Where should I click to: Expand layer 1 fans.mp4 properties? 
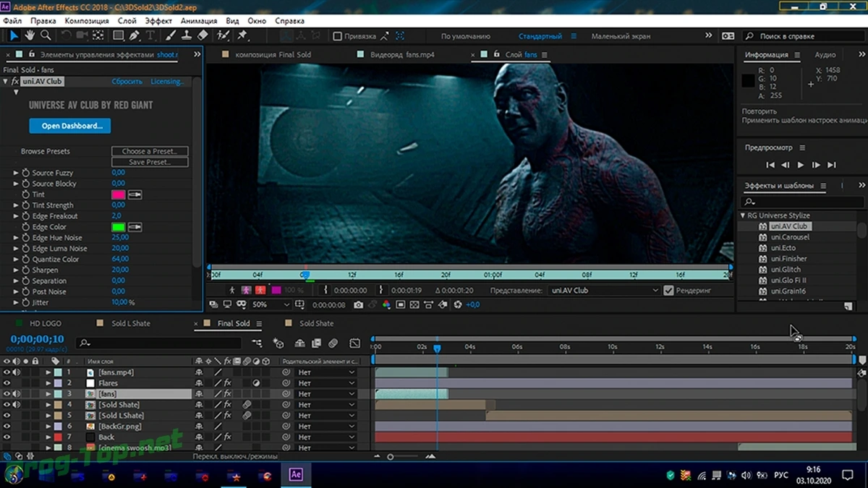click(48, 372)
